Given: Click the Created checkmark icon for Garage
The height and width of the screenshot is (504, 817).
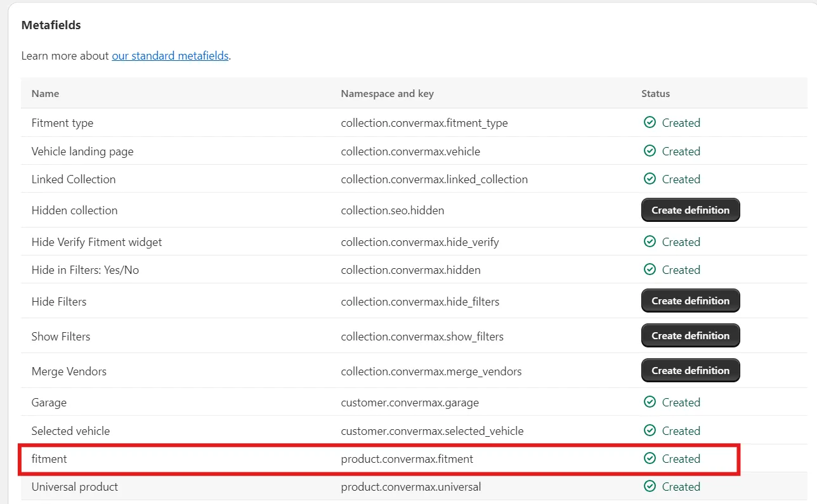Looking at the screenshot, I should (x=650, y=402).
